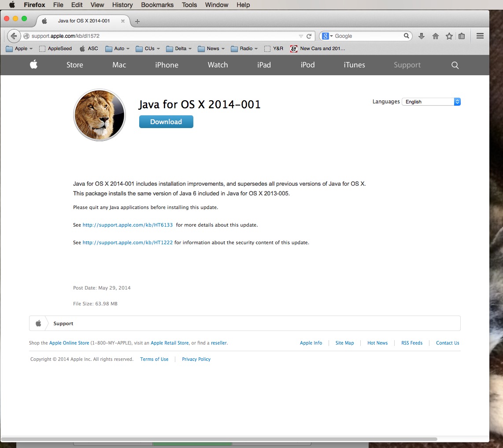Go to Store in Apple navigation
The height and width of the screenshot is (448, 503).
point(75,65)
